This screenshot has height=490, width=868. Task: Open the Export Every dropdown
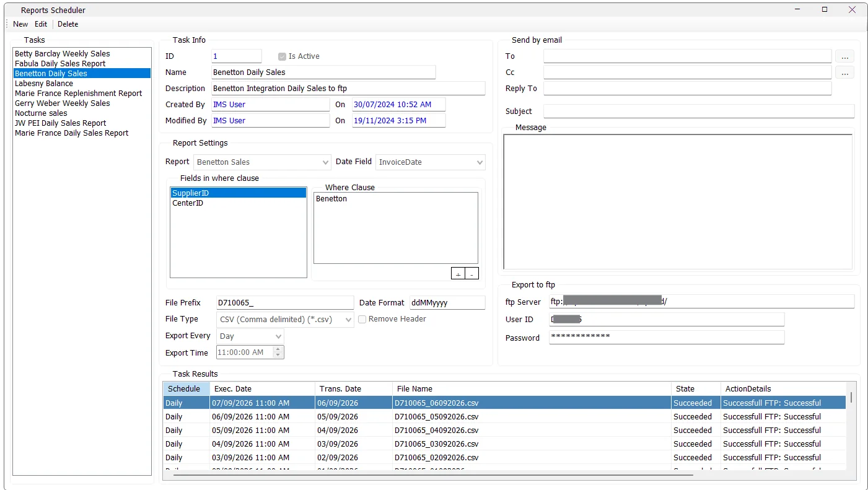250,336
